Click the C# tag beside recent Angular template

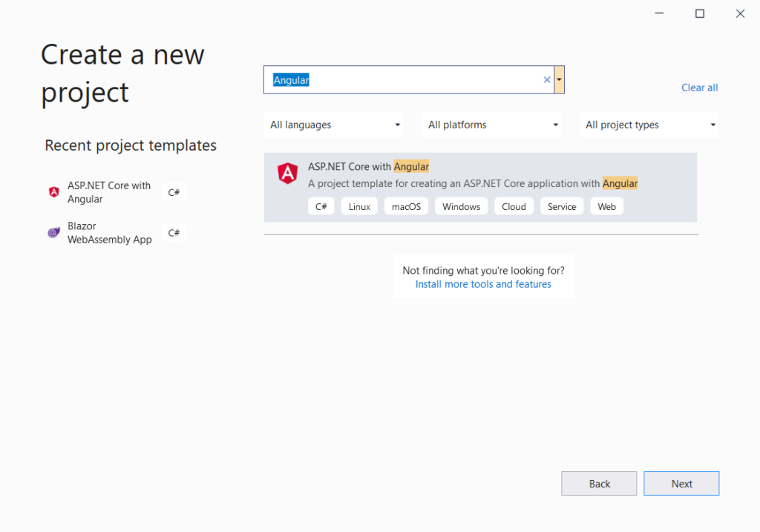point(174,192)
